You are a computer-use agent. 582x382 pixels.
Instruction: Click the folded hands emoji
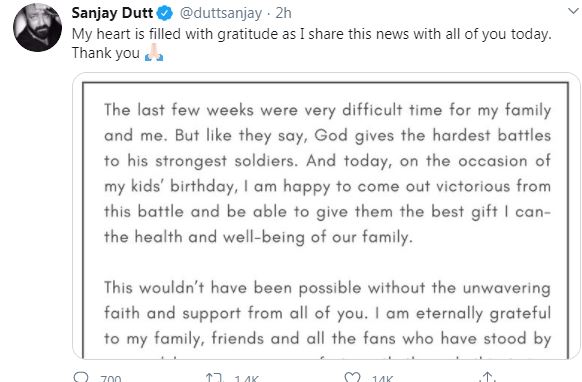[154, 52]
